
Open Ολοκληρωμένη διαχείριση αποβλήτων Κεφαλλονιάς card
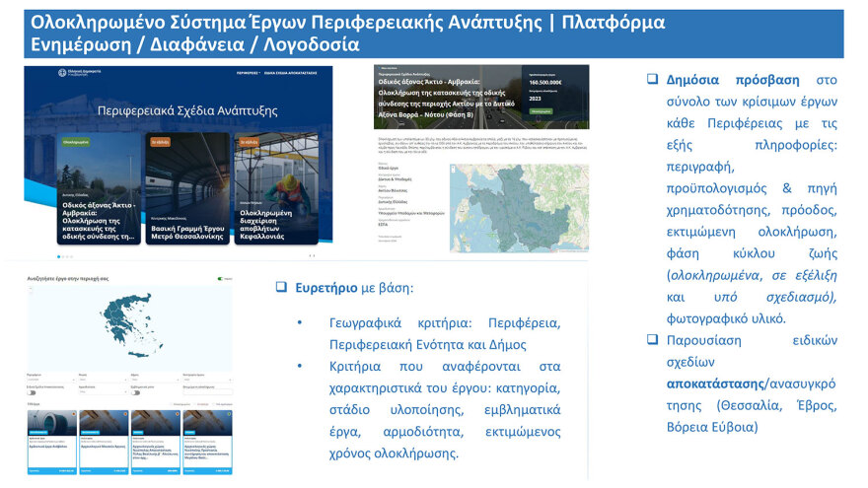point(275,188)
